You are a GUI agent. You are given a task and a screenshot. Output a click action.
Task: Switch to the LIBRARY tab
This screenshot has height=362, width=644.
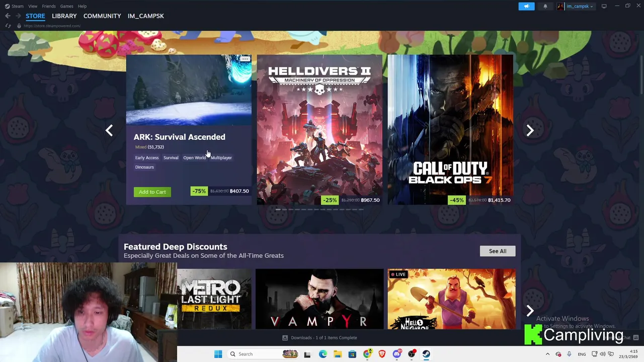[x=64, y=16]
